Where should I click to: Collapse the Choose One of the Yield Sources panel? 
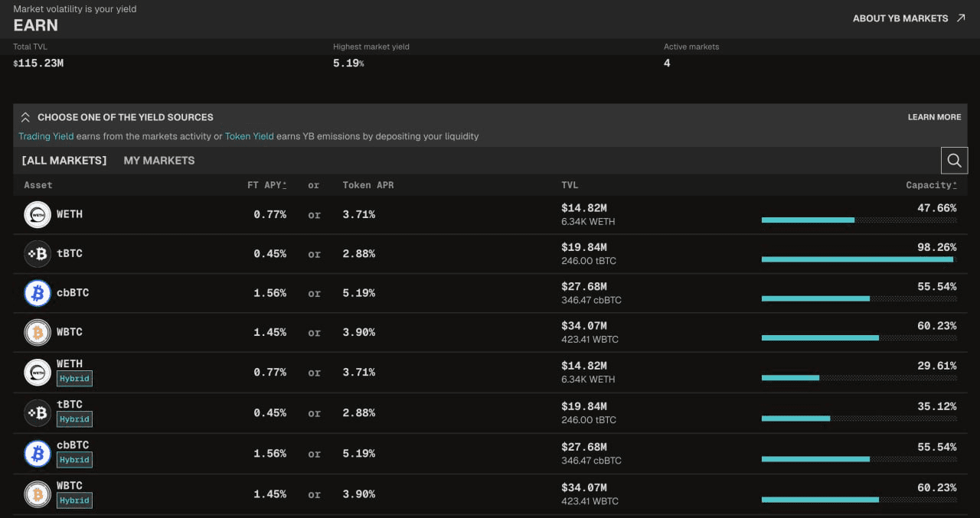[25, 117]
